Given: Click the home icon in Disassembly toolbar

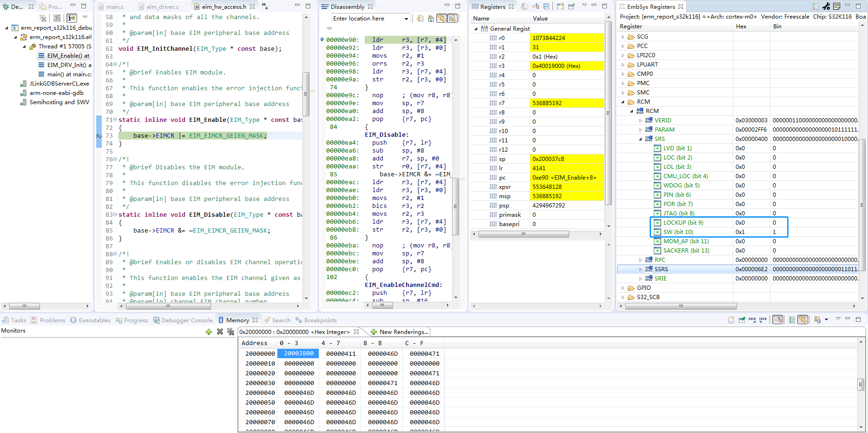Looking at the screenshot, I should point(430,18).
